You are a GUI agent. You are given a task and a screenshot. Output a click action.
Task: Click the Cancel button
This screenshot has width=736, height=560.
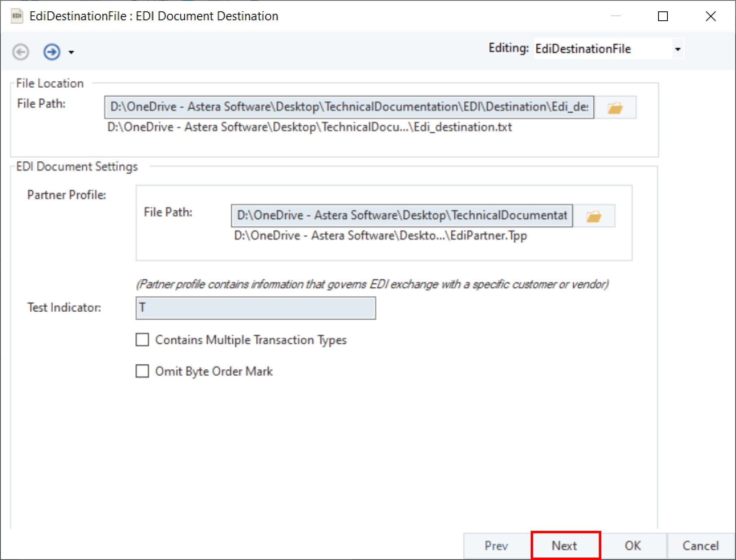[700, 546]
